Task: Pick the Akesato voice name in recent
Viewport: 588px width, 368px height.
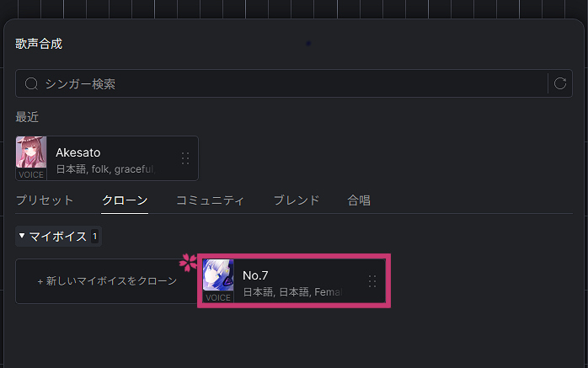Action: pyautogui.click(x=78, y=152)
